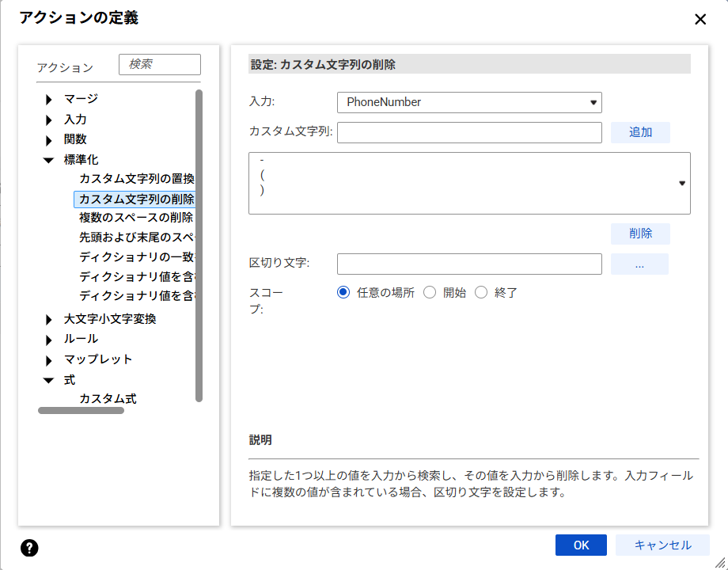Expand the マップレット tree node

tap(49, 360)
